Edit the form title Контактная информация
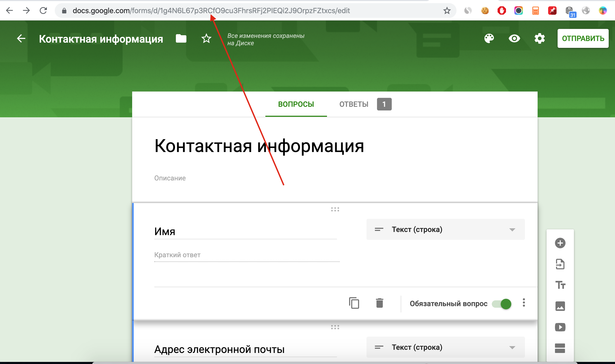Image resolution: width=615 pixels, height=364 pixels. click(x=259, y=146)
